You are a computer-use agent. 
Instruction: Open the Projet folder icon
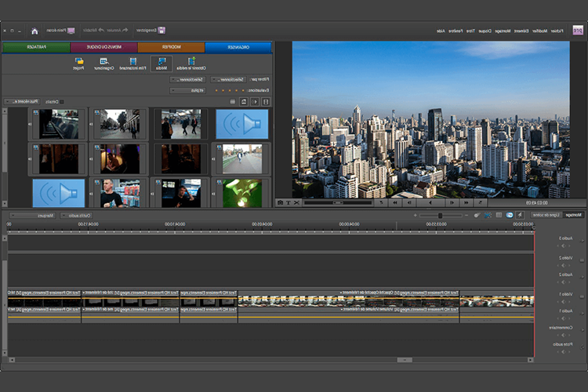78,64
